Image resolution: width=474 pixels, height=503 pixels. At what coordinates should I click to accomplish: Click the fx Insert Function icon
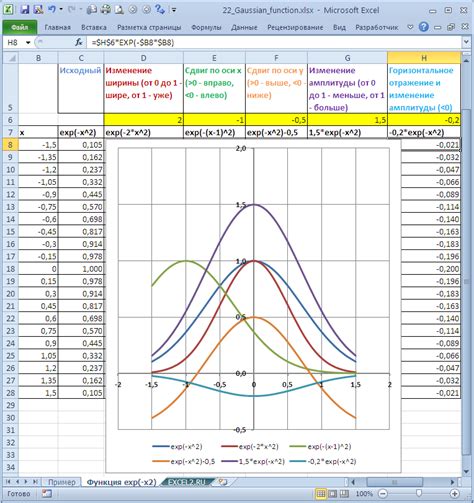point(79,42)
